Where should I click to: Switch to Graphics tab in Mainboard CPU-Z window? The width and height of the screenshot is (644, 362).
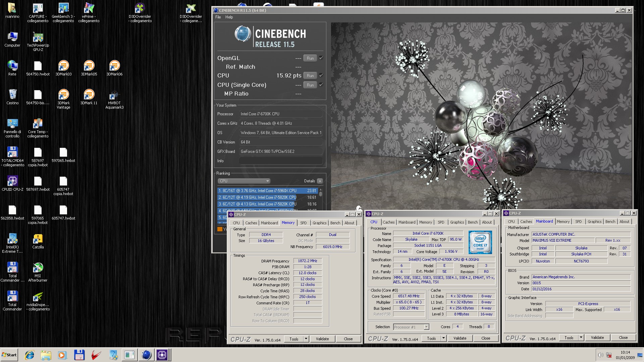click(x=595, y=222)
